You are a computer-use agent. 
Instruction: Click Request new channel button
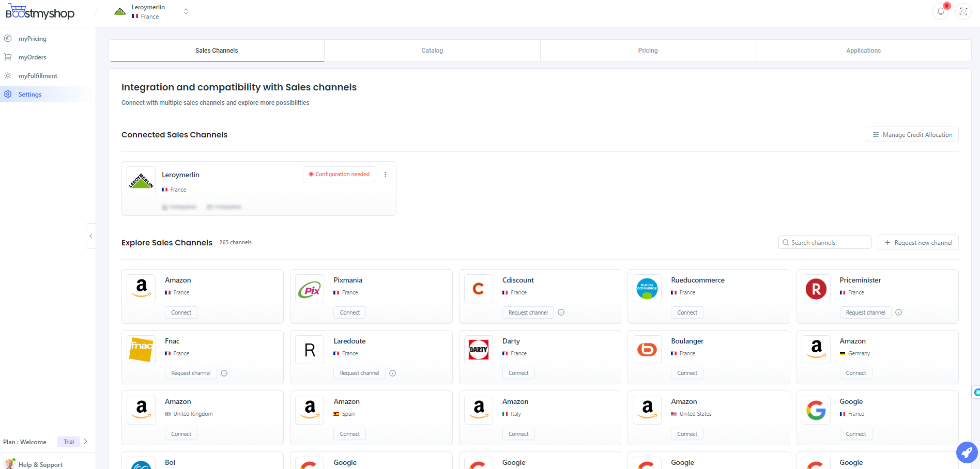[x=918, y=243]
